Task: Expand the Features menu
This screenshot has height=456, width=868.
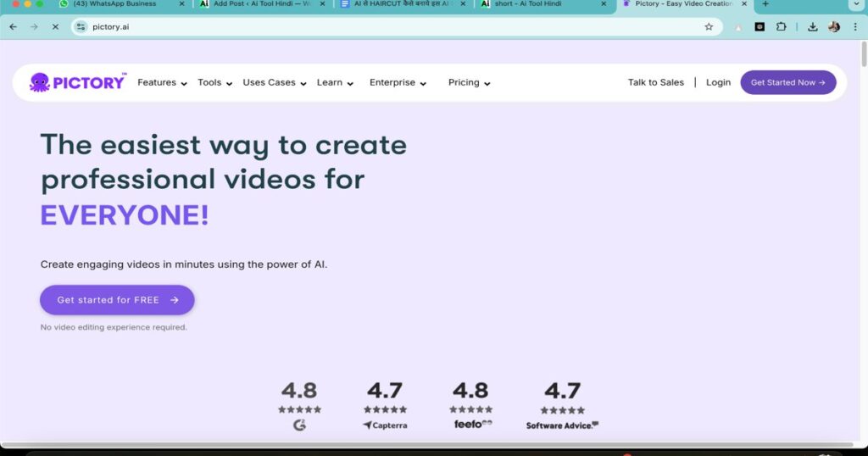Action: point(162,82)
